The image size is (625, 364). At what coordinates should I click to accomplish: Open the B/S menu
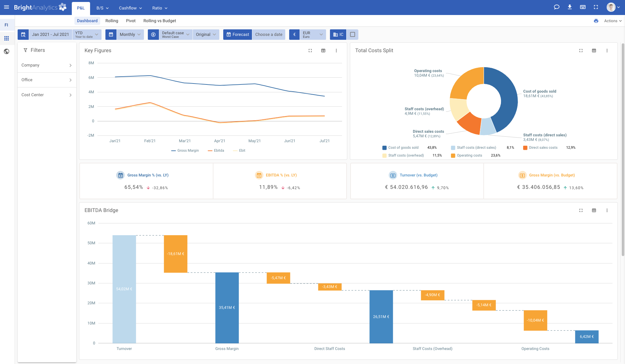102,8
